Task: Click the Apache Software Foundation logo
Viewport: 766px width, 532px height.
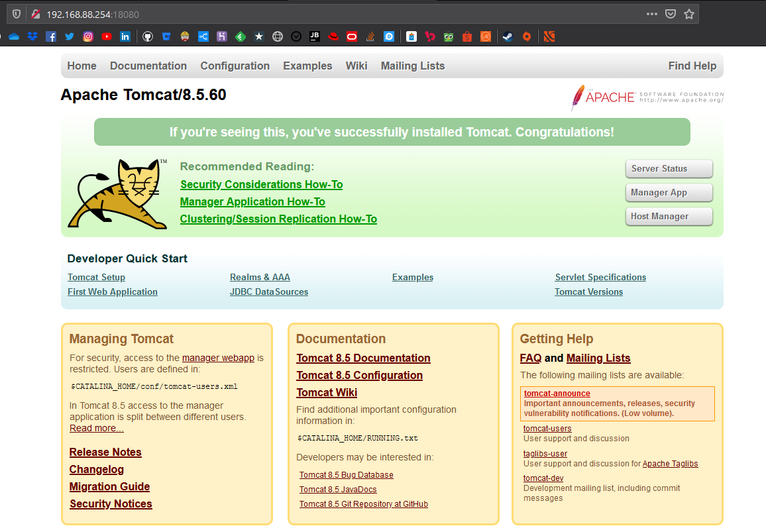Action: 647,97
